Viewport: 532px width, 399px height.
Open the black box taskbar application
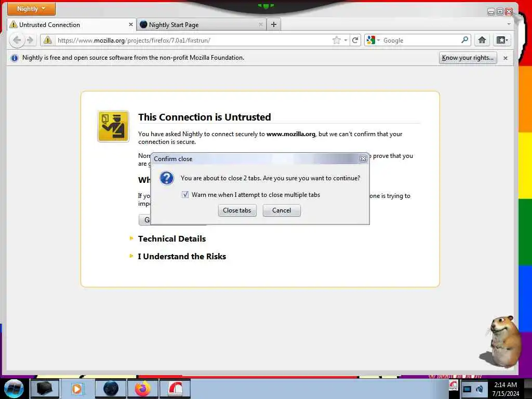pos(45,389)
